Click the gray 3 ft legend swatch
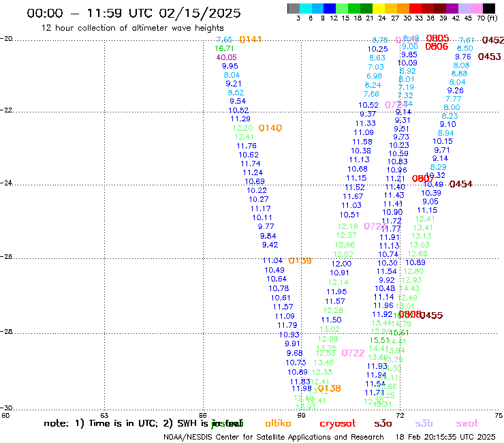 [294, 8]
